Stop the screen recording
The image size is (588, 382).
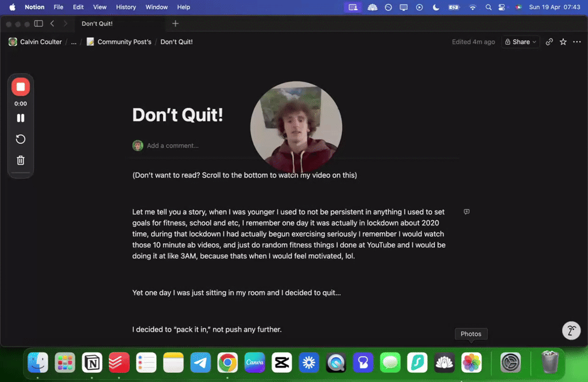[x=21, y=87]
